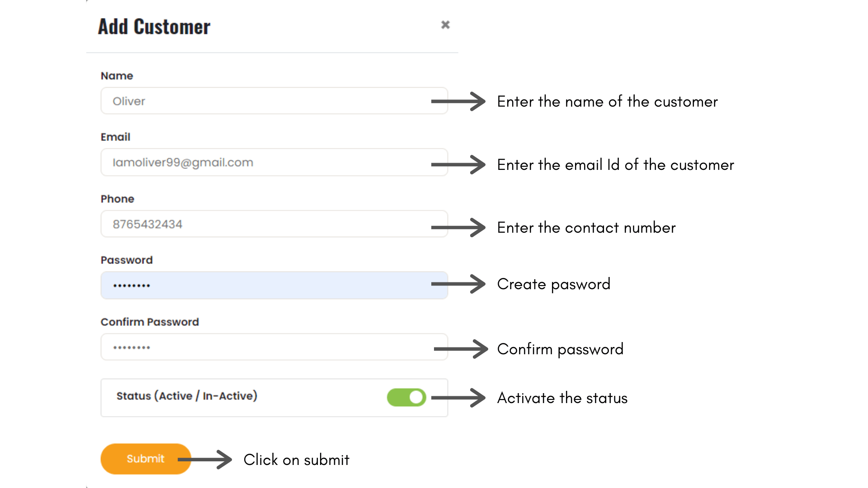Click the Password label above the highlighted field

coord(127,260)
